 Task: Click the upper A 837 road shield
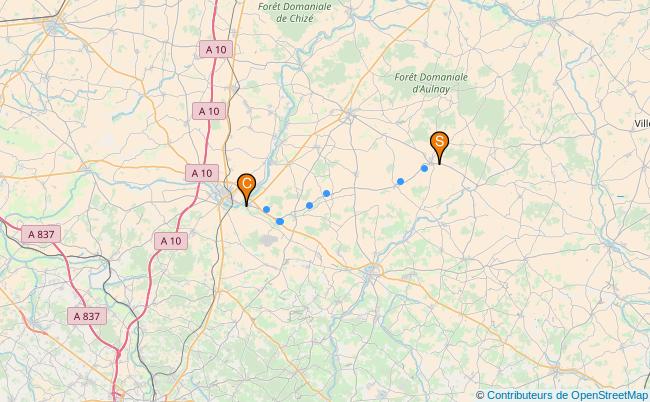tap(41, 234)
